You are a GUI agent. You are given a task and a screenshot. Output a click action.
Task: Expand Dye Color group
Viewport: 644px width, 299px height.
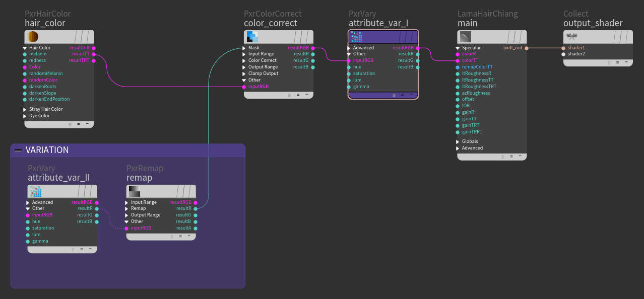(24, 116)
